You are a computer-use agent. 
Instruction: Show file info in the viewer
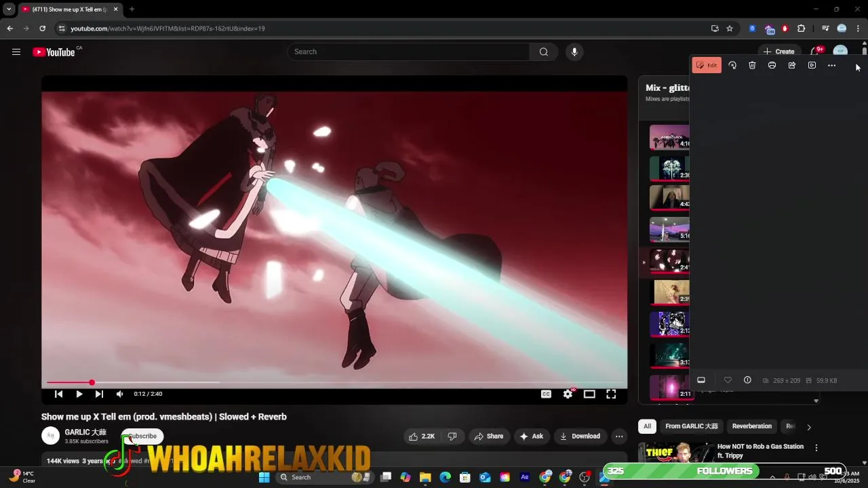747,380
